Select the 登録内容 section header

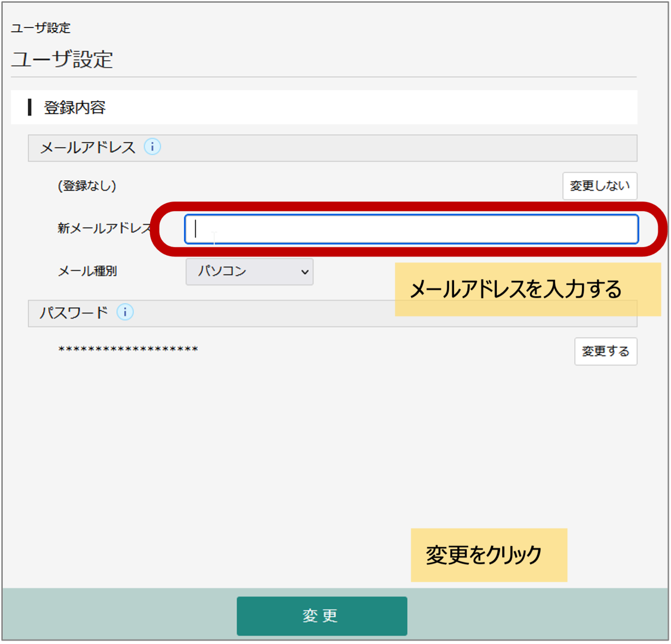click(x=75, y=108)
